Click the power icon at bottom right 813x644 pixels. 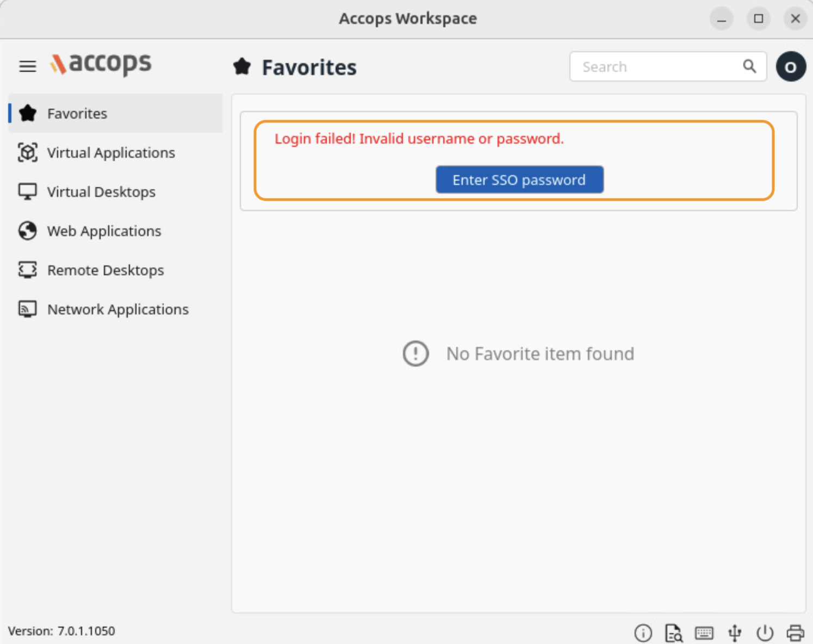pyautogui.click(x=765, y=633)
